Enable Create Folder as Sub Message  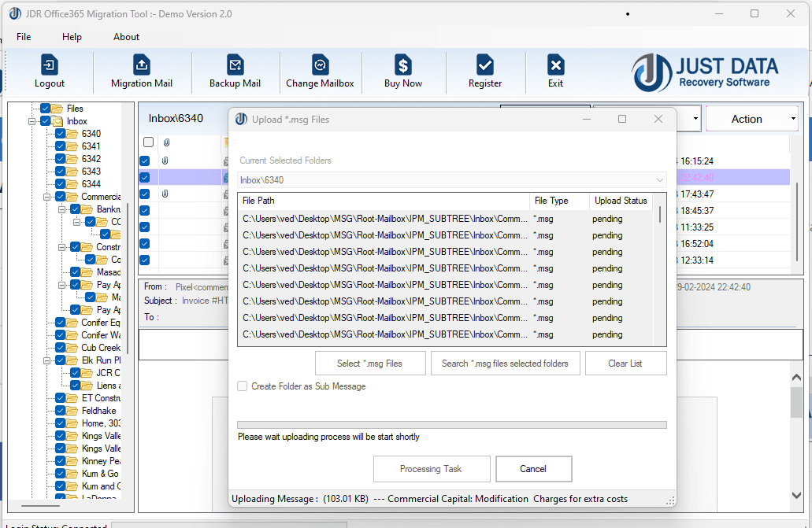[x=243, y=386]
